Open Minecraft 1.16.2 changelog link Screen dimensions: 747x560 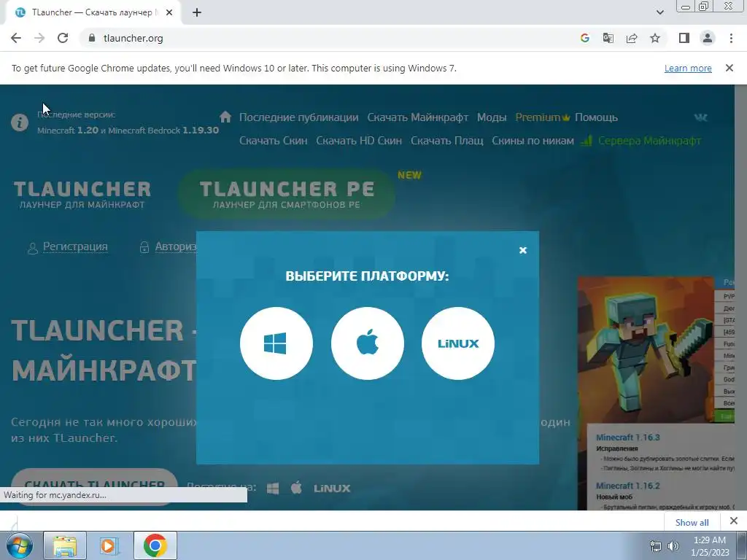pyautogui.click(x=628, y=486)
